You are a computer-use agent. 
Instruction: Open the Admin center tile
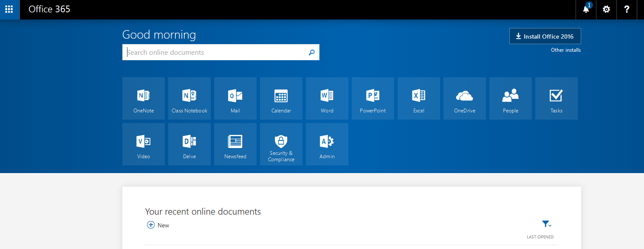[327, 144]
